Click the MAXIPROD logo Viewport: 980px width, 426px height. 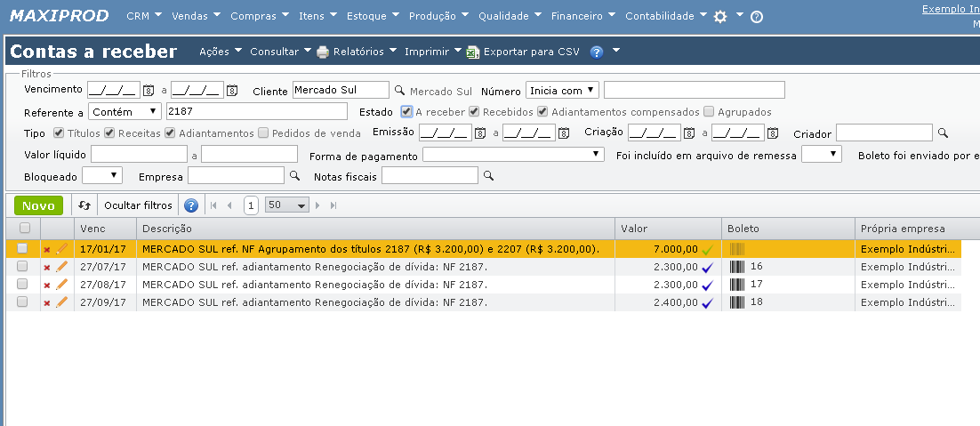60,16
